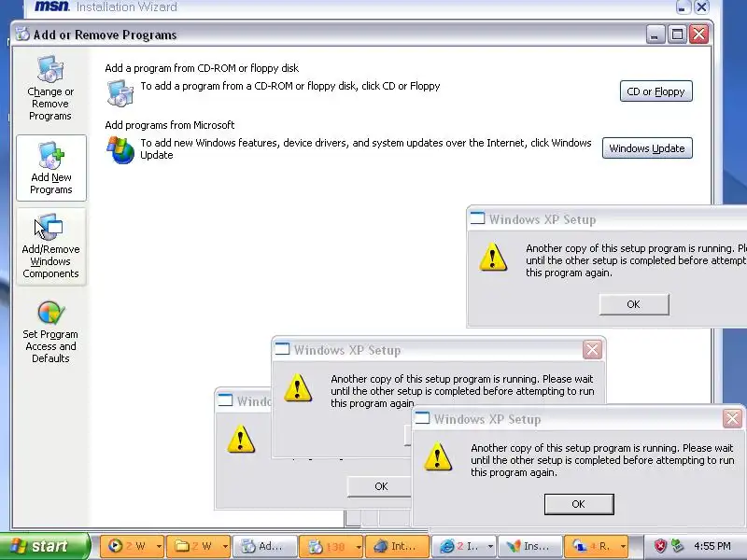Image resolution: width=747 pixels, height=560 pixels.
Task: Click red security shield tray icon
Action: click(660, 546)
